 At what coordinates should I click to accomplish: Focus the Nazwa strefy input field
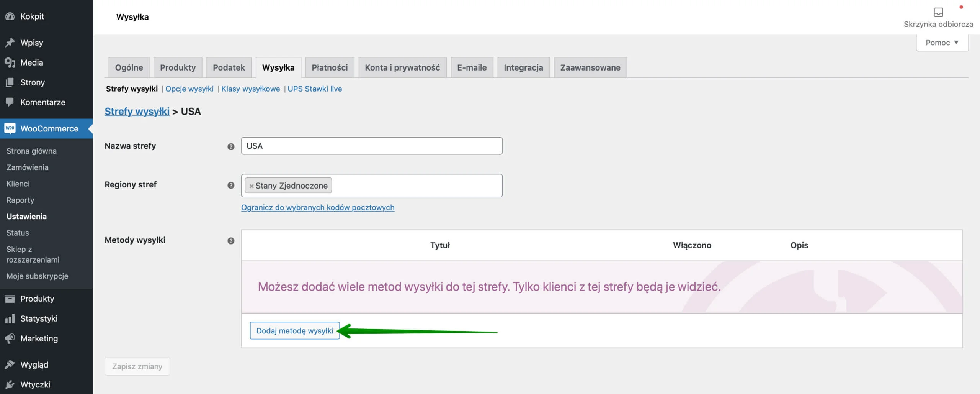tap(372, 146)
